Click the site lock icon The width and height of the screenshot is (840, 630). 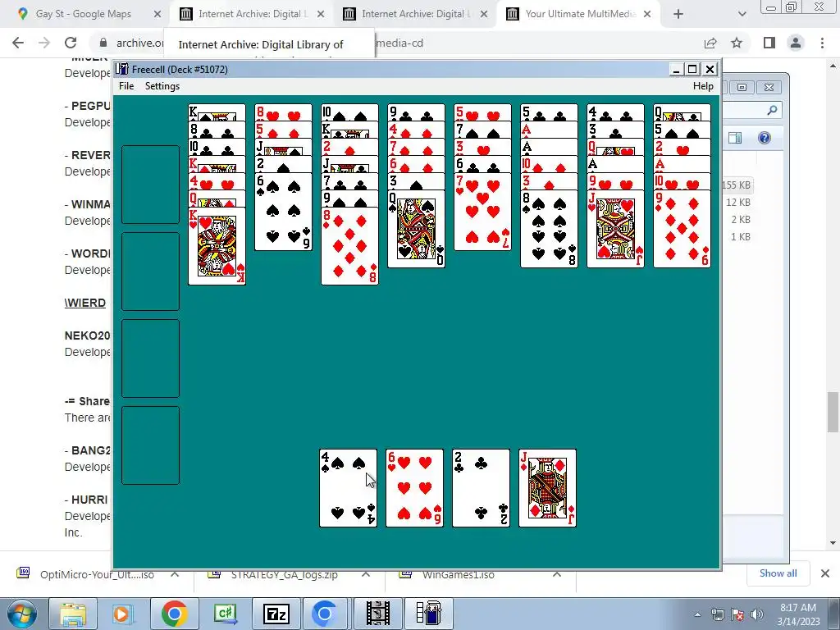pyautogui.click(x=103, y=43)
